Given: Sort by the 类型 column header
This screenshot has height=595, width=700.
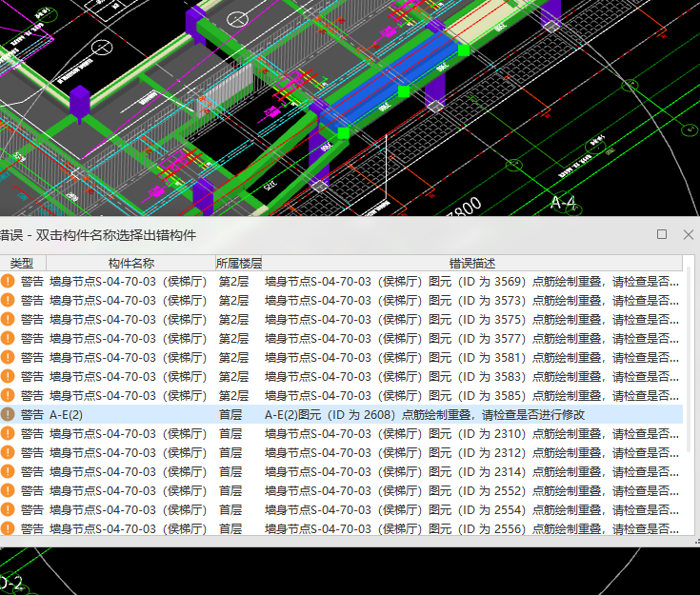Looking at the screenshot, I should (22, 263).
